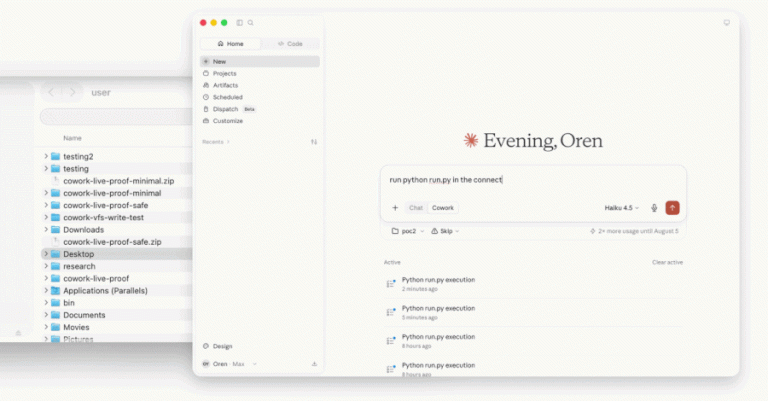The image size is (768, 401).
Task: Click the 2× more usage notice
Action: (634, 231)
